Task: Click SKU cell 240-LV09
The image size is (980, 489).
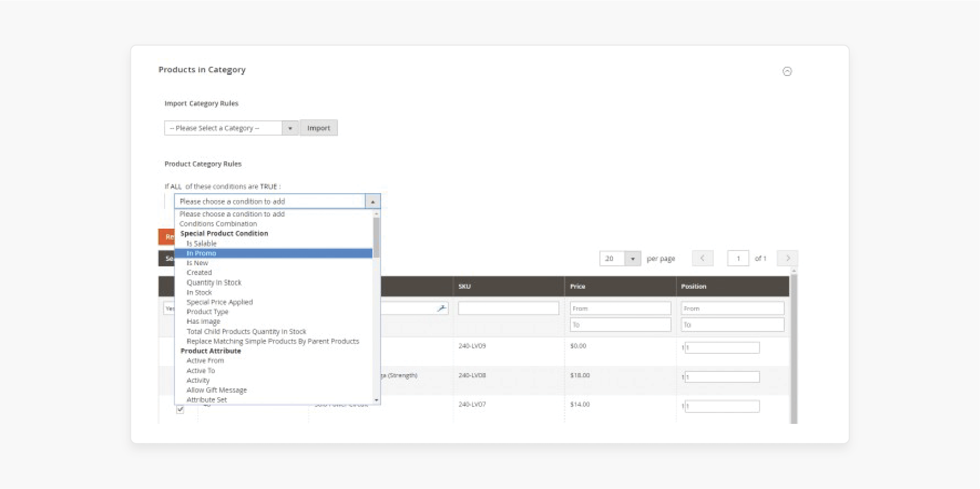Action: pos(472,346)
